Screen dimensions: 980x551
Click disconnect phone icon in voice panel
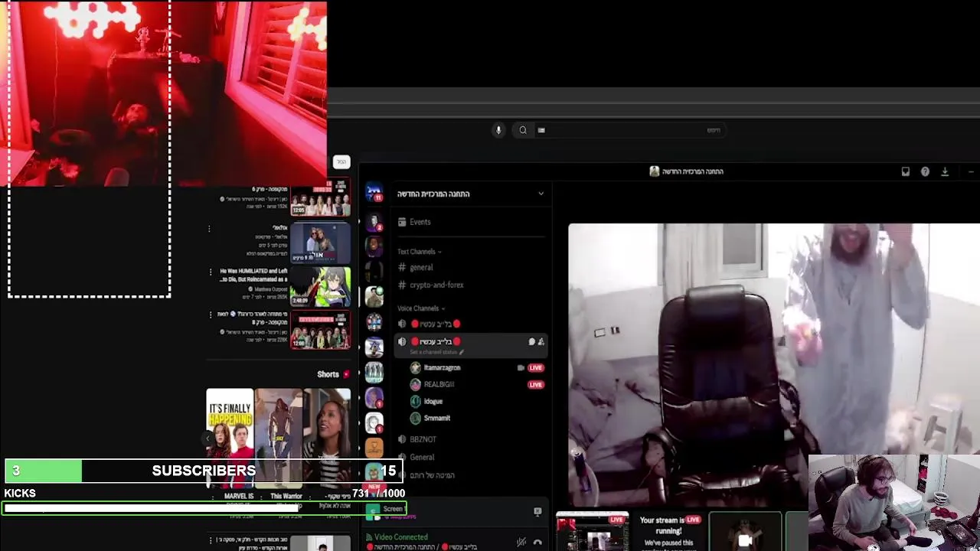pos(537,542)
